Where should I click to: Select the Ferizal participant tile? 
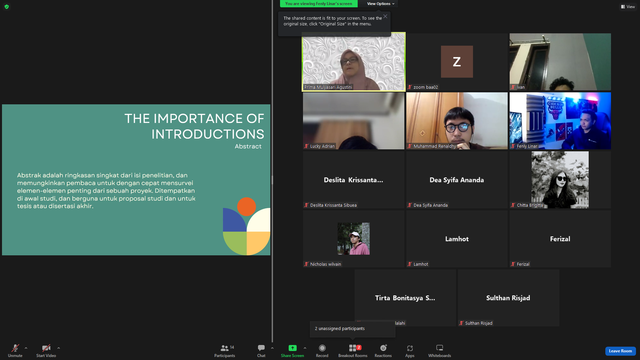pos(560,239)
